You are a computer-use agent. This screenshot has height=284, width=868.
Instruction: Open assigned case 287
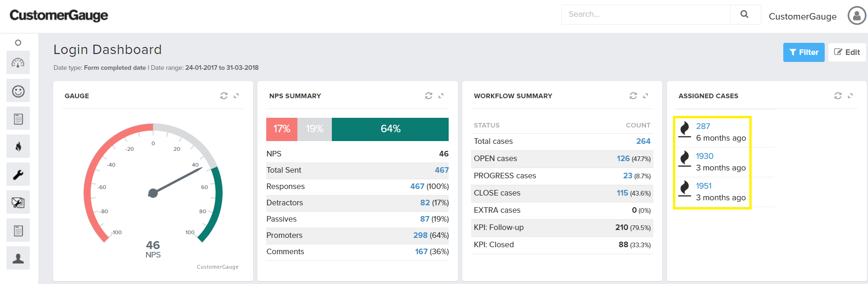[x=703, y=126]
